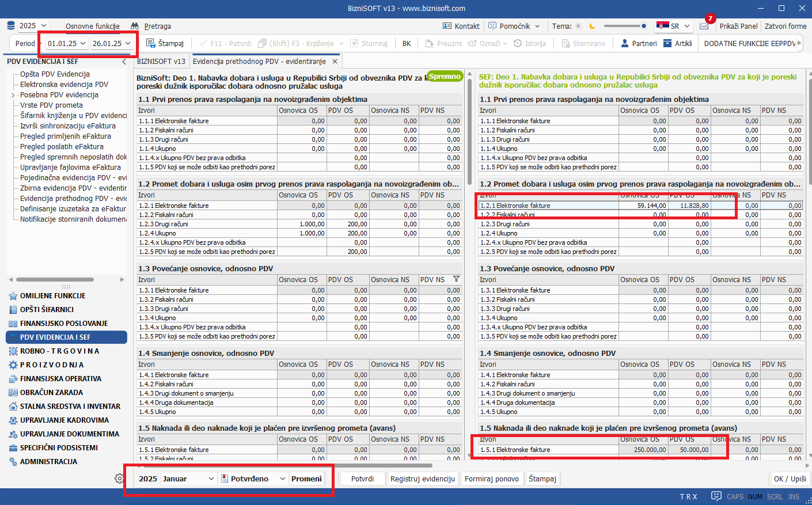Image resolution: width=812 pixels, height=505 pixels.
Task: Click the settings gear below the sidebar
Action: pyautogui.click(x=119, y=479)
